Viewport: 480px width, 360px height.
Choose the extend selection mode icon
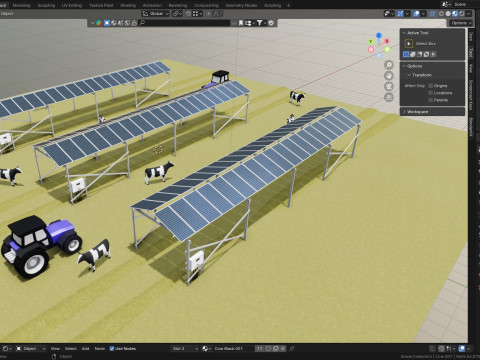click(413, 54)
